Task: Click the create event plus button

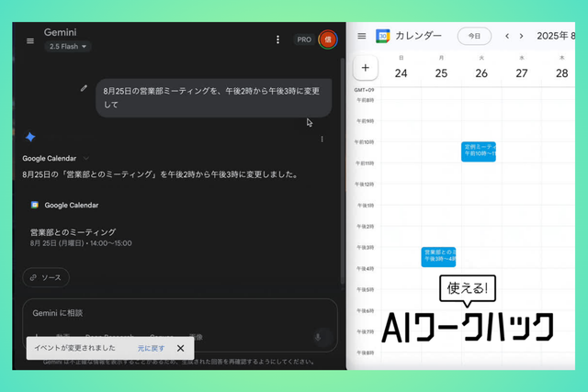Action: (365, 67)
